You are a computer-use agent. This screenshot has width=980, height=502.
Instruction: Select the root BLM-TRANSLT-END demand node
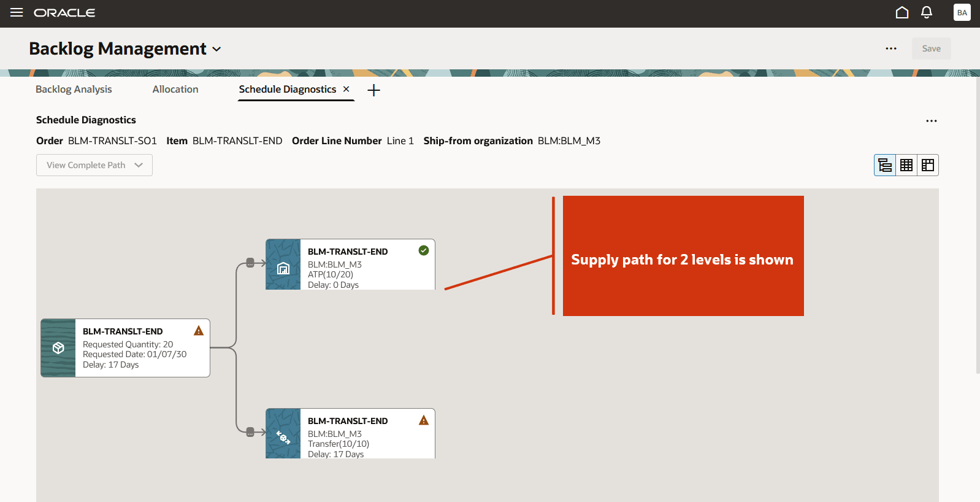[125, 348]
